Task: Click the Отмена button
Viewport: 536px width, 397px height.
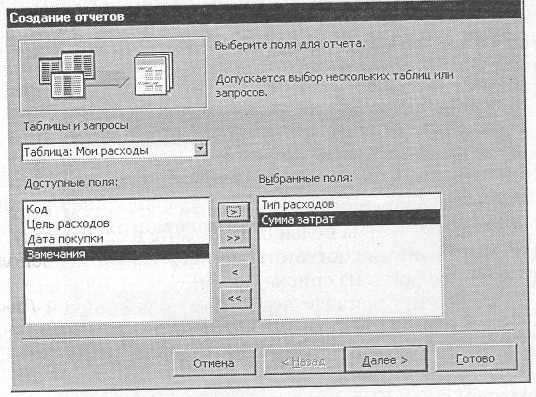Action: [x=214, y=362]
